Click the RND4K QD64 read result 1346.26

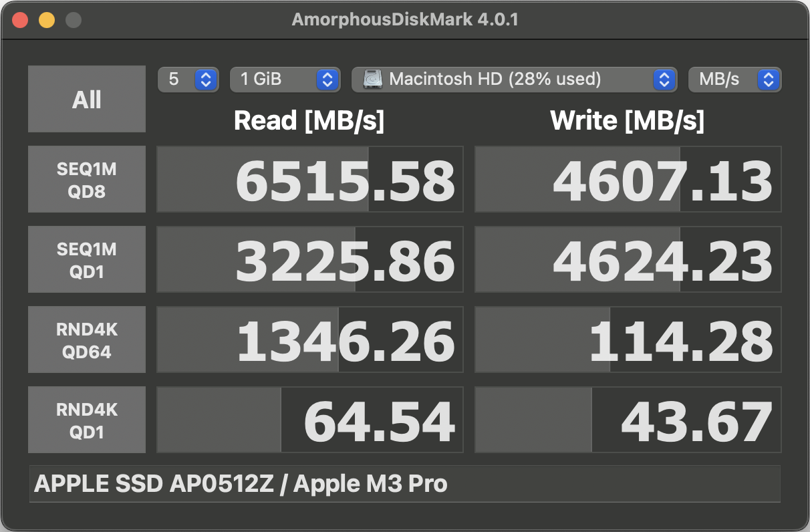click(310, 340)
